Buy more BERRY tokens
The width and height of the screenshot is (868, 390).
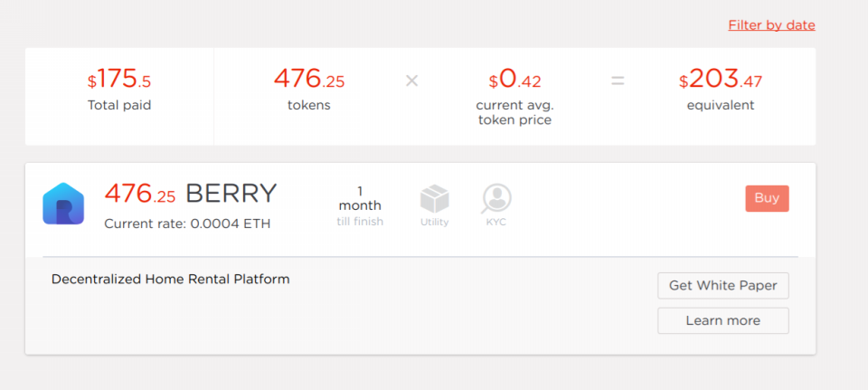point(767,198)
